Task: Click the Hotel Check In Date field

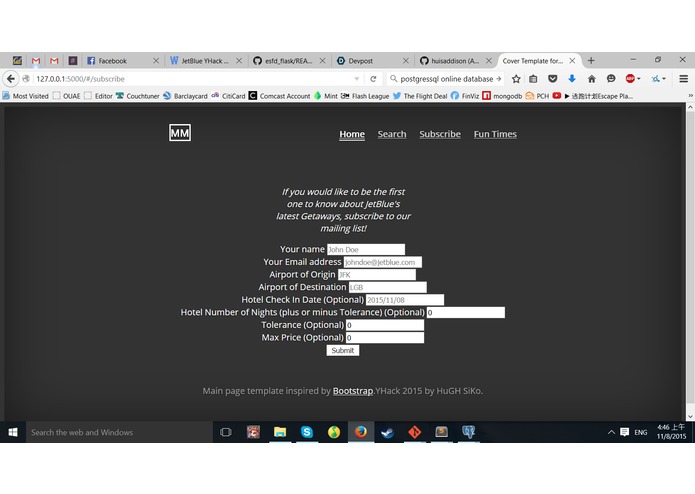Action: (x=405, y=300)
